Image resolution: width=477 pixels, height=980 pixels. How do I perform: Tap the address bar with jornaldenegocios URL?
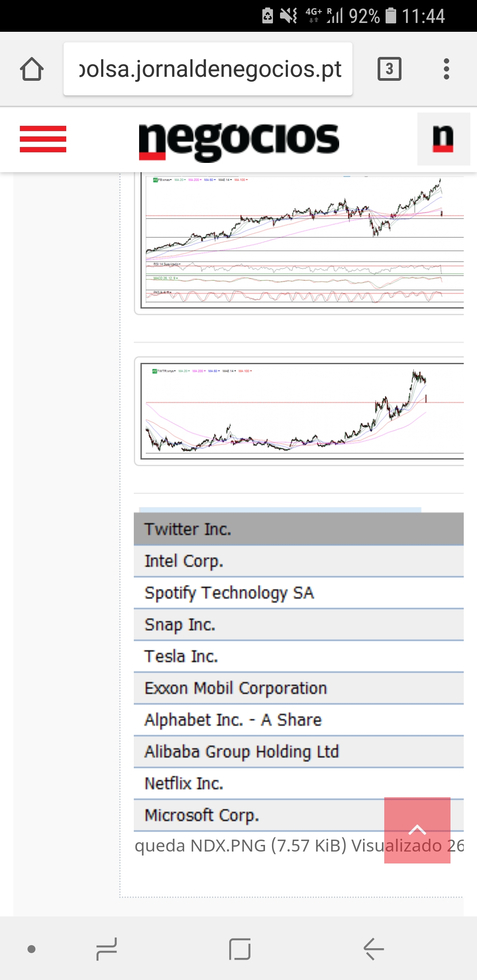point(208,69)
